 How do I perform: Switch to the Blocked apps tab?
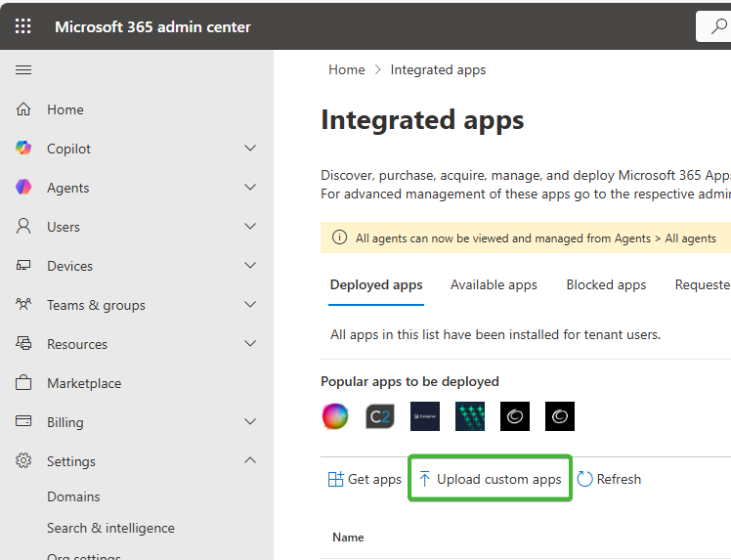tap(606, 285)
